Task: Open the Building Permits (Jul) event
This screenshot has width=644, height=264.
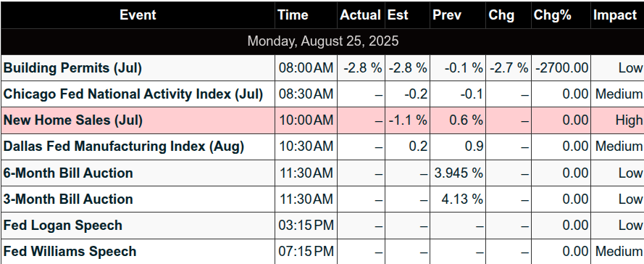Action: click(72, 68)
